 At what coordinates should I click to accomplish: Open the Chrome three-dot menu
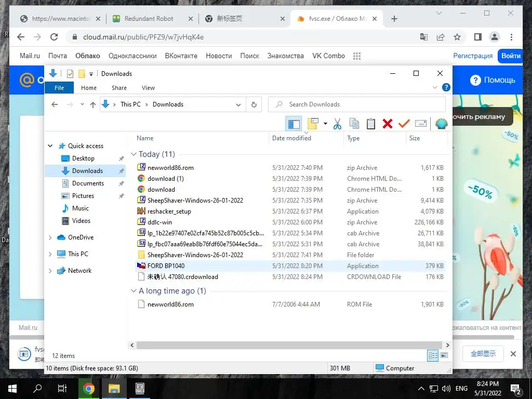(x=511, y=37)
